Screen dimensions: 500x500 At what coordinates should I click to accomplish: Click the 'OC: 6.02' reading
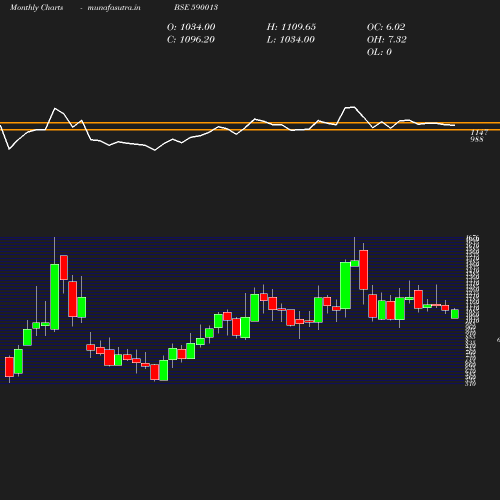pos(386,27)
